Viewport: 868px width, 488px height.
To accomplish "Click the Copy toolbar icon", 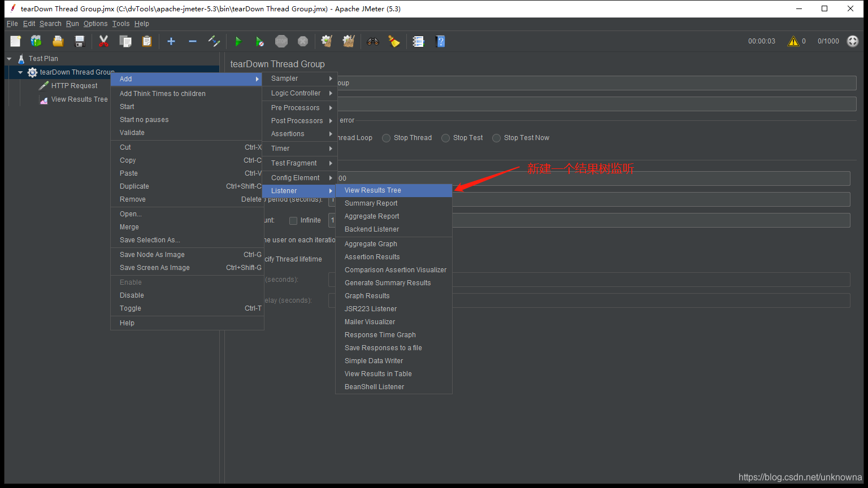I will coord(125,41).
